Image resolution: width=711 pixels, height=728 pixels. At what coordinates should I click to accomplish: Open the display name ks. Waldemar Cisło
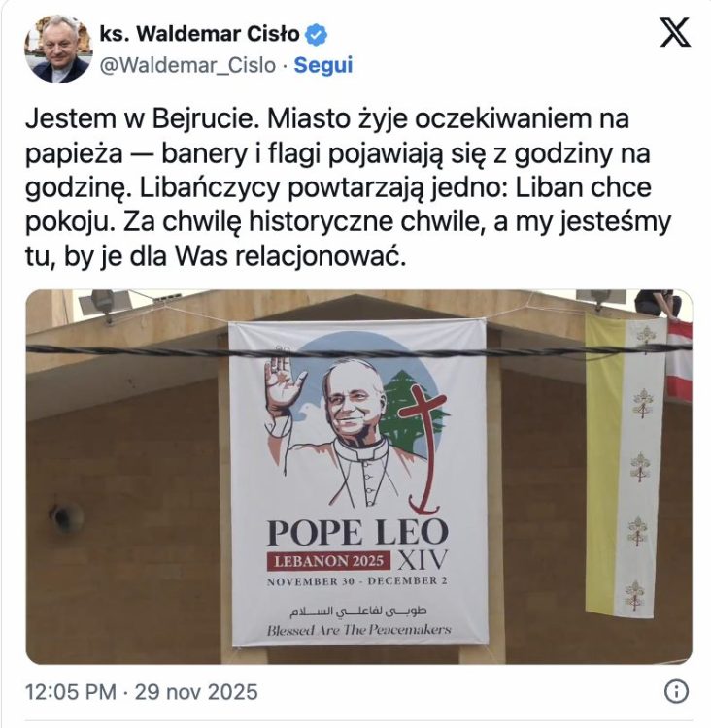[x=200, y=34]
